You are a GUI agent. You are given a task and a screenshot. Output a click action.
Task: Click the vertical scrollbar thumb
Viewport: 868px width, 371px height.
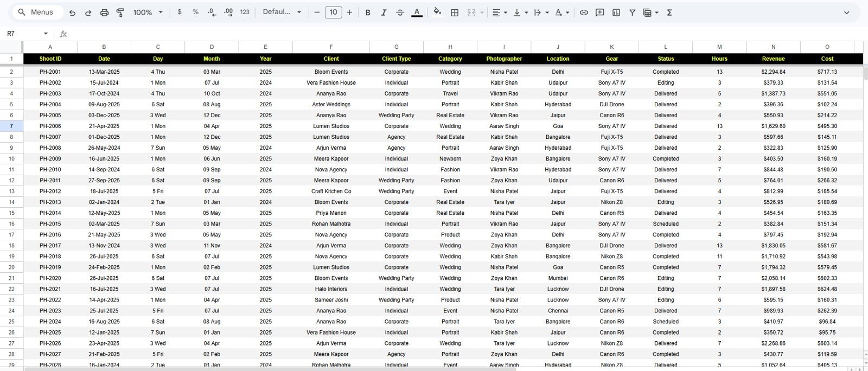pyautogui.click(x=865, y=73)
